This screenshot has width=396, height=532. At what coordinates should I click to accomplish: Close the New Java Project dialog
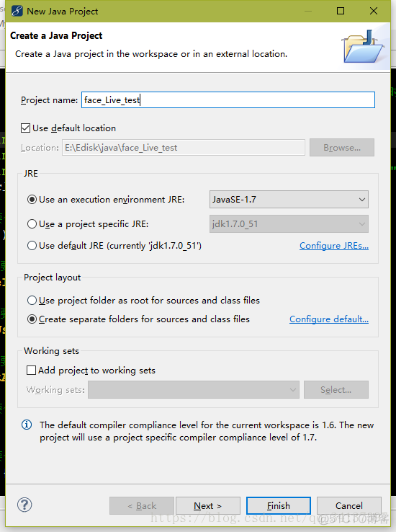(x=374, y=11)
